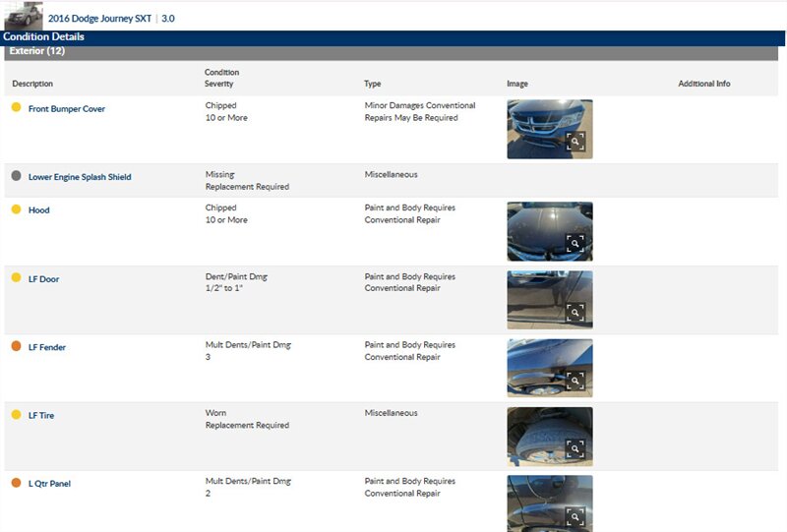787x532 pixels.
Task: Select 'Missing Replacement Required' for Splash Shield
Action: click(247, 181)
